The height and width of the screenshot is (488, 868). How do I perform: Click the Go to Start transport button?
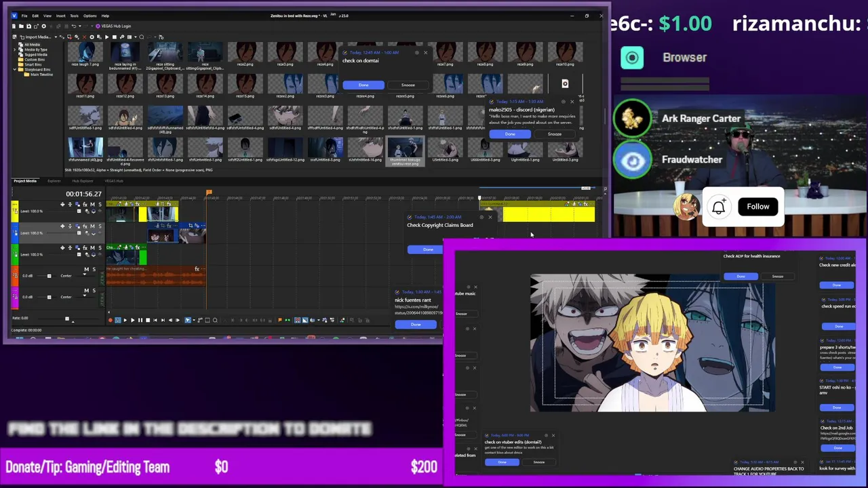coord(155,320)
